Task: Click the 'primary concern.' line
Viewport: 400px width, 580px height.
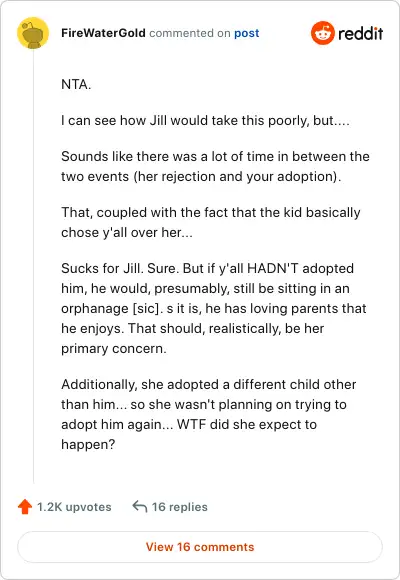Action: pyautogui.click(x=114, y=348)
